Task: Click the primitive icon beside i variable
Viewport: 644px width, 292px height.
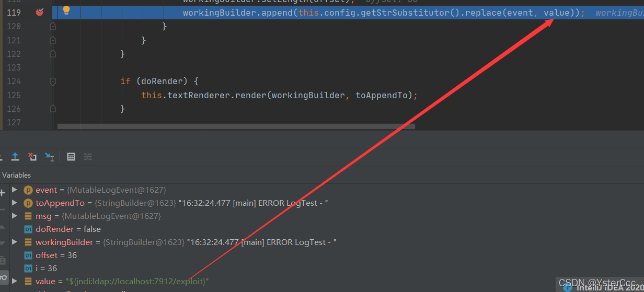Action: [x=28, y=268]
